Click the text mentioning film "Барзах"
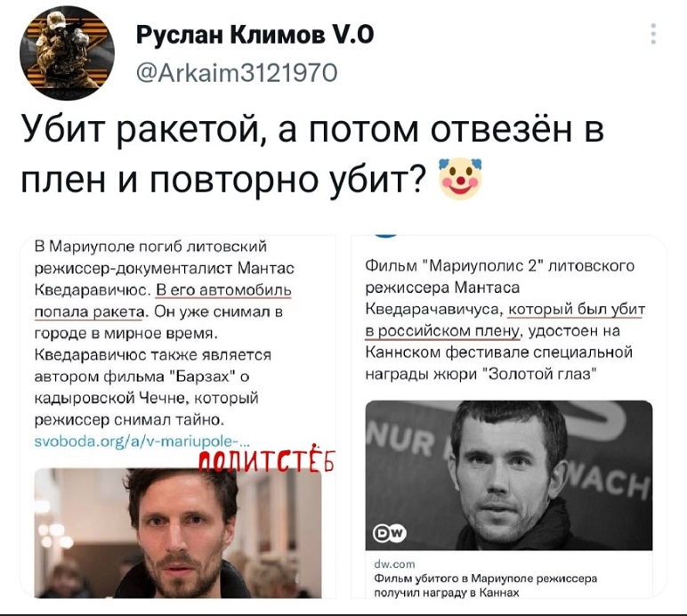687x616 pixels. tap(142, 377)
